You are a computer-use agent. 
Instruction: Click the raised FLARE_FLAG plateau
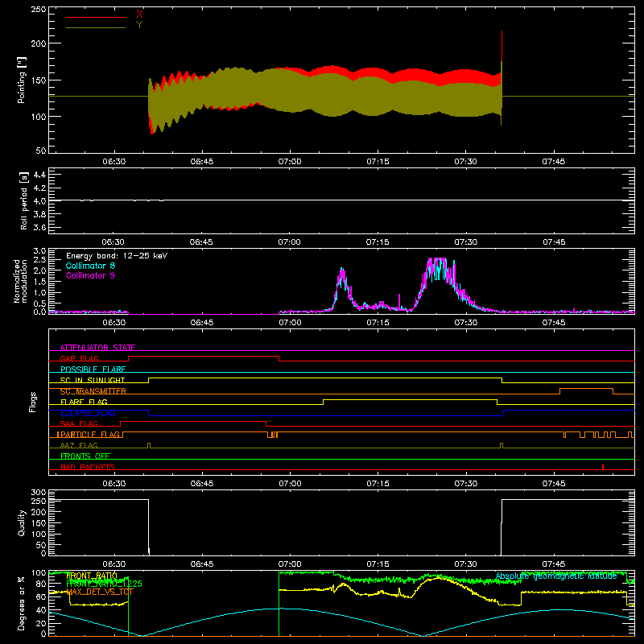pyautogui.click(x=411, y=399)
